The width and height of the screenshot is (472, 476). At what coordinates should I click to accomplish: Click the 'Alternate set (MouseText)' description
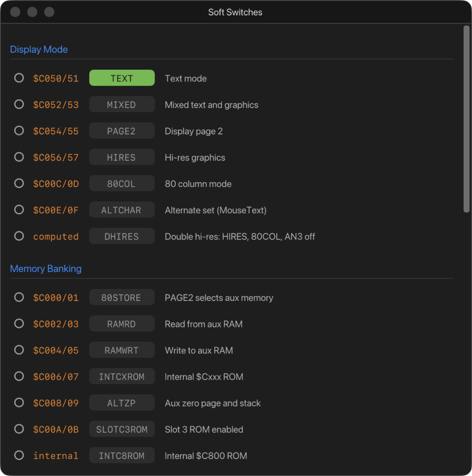coord(215,210)
